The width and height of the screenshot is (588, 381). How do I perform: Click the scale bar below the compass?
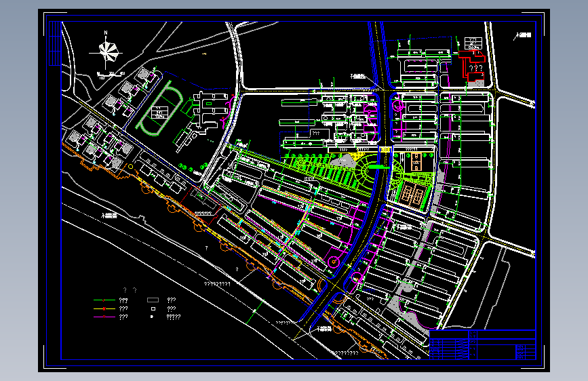click(x=111, y=75)
